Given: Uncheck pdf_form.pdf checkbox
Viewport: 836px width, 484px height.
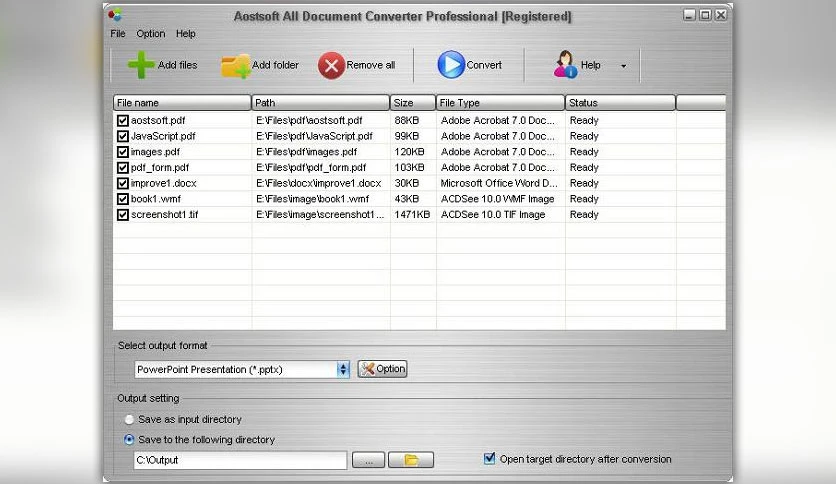Looking at the screenshot, I should point(123,167).
